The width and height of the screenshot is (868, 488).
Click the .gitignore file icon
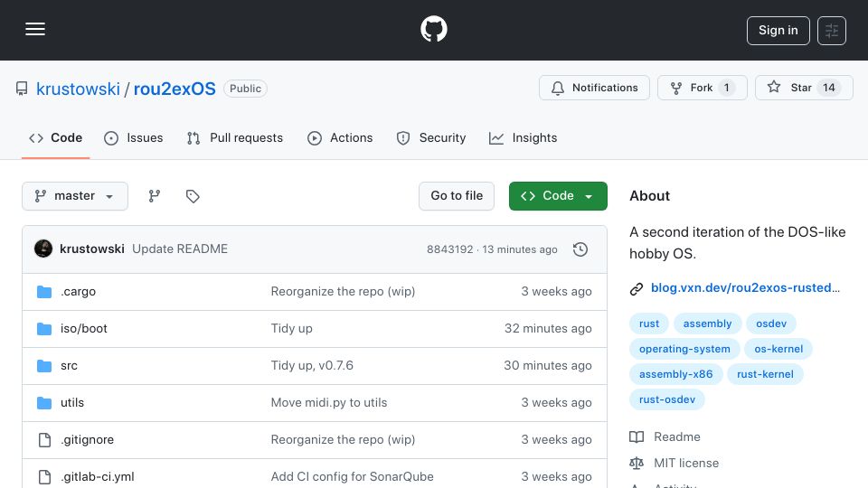(x=44, y=440)
